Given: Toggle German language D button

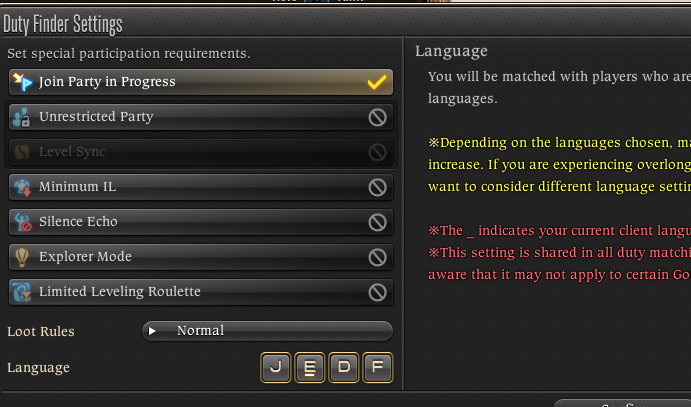Looking at the screenshot, I should (344, 367).
